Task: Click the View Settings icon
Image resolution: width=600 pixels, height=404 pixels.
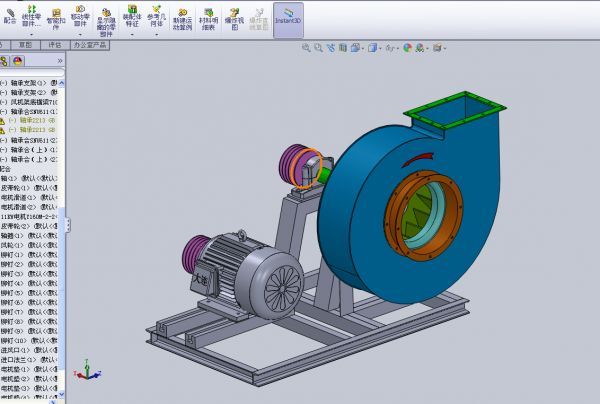Action: (437, 48)
